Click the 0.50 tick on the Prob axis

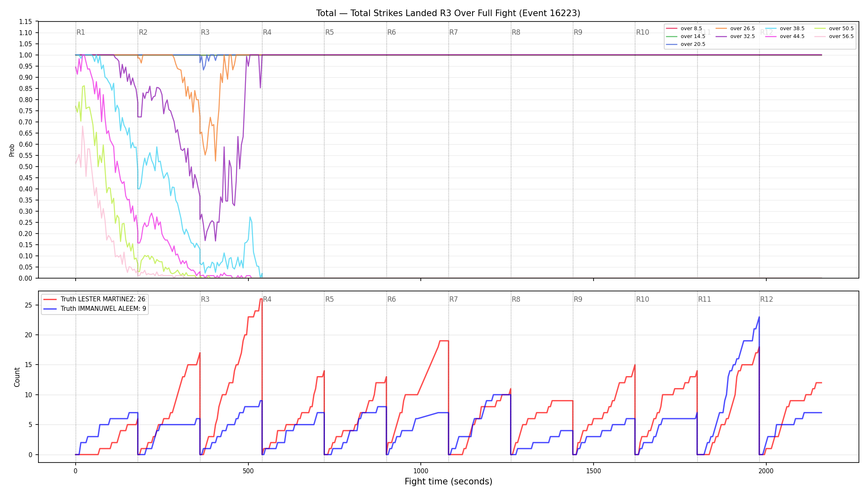25,167
